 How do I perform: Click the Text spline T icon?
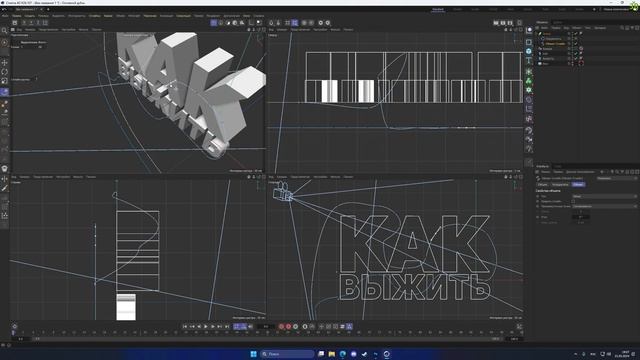tap(529, 61)
